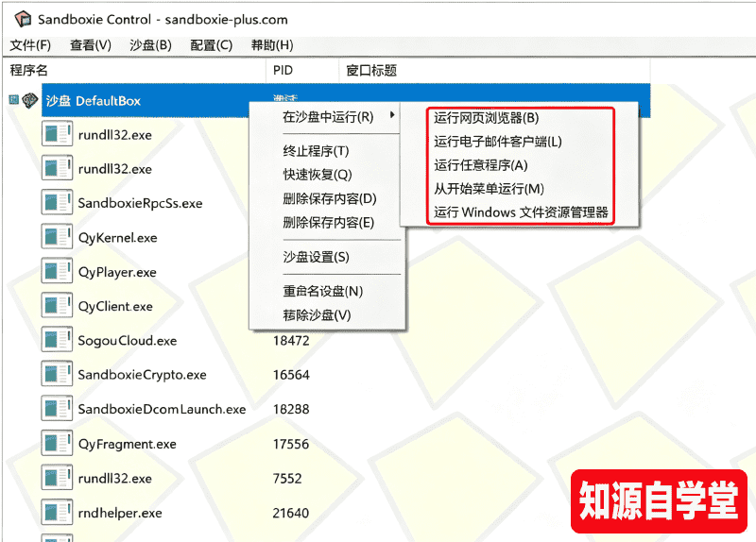
Task: Select the QyKernel.exe process name
Action: [x=117, y=238]
